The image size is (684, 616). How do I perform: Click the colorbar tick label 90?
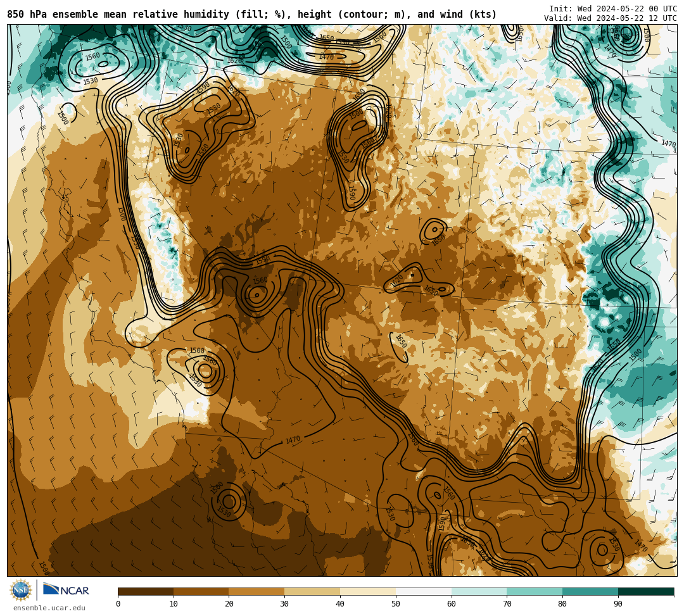pyautogui.click(x=618, y=604)
